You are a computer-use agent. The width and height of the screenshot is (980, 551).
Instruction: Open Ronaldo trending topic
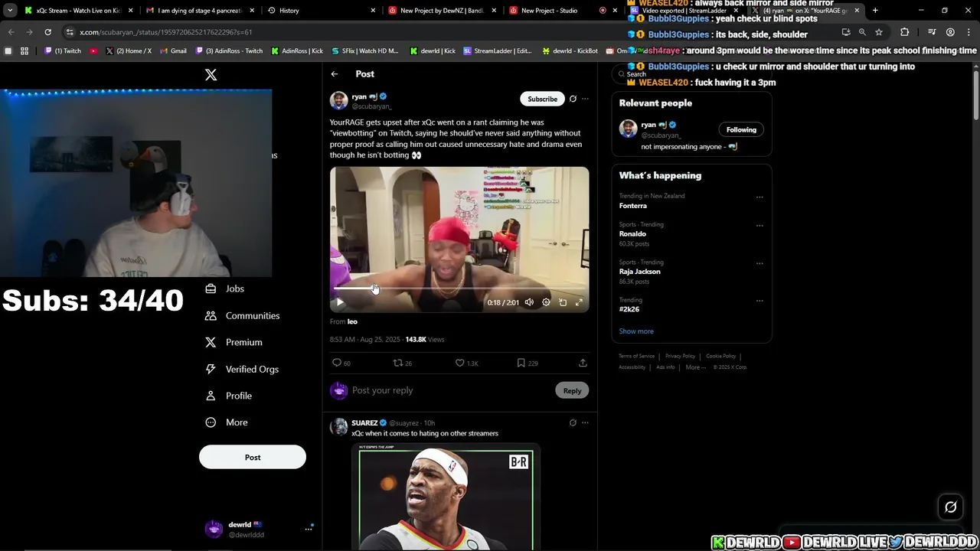[x=632, y=233]
